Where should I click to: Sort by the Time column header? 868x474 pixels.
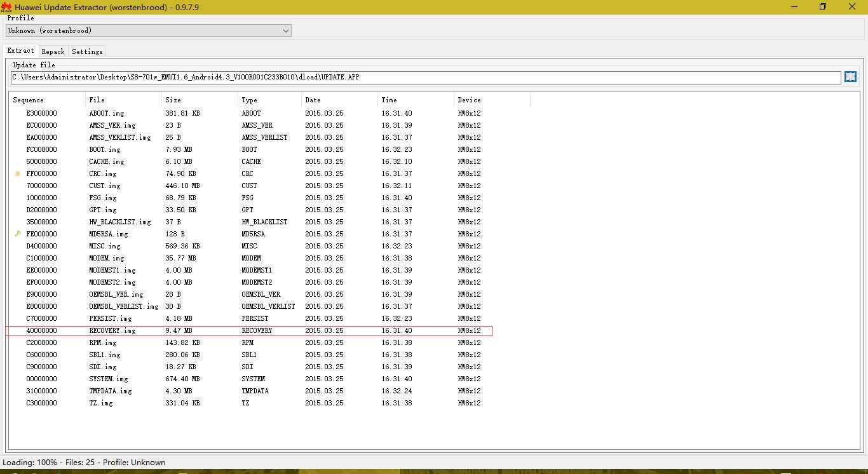coord(416,100)
